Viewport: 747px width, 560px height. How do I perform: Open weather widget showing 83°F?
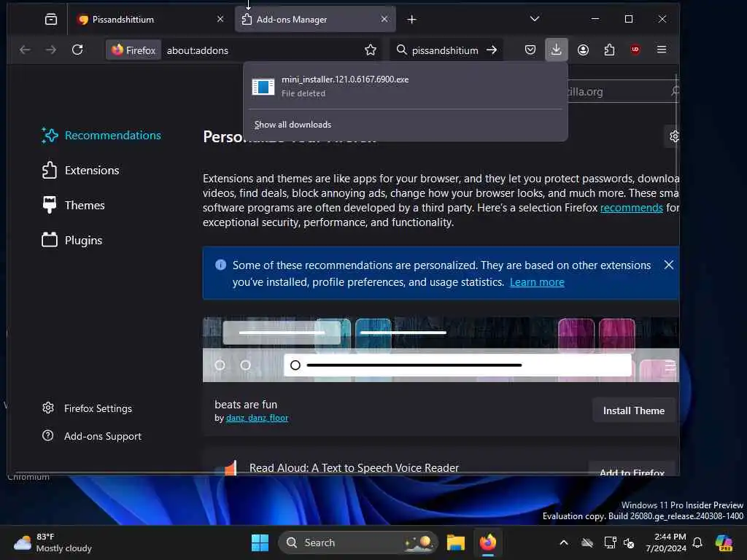point(53,542)
